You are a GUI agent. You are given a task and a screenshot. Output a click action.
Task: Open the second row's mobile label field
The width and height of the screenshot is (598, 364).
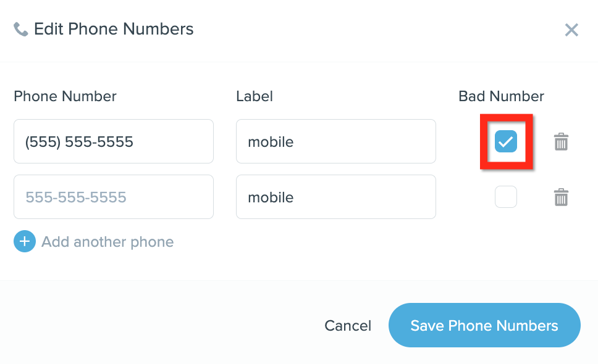pos(336,197)
